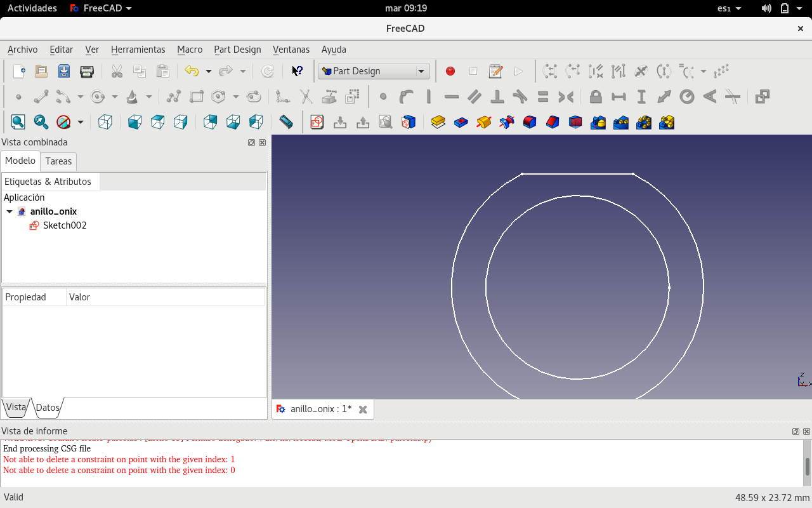The height and width of the screenshot is (508, 812).
Task: Create a new sketch with the sketch icon
Action: 317,122
